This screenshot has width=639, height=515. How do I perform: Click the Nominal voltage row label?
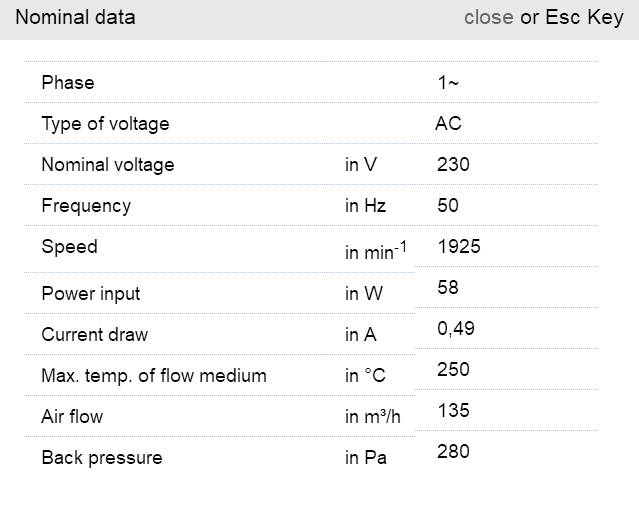click(107, 165)
